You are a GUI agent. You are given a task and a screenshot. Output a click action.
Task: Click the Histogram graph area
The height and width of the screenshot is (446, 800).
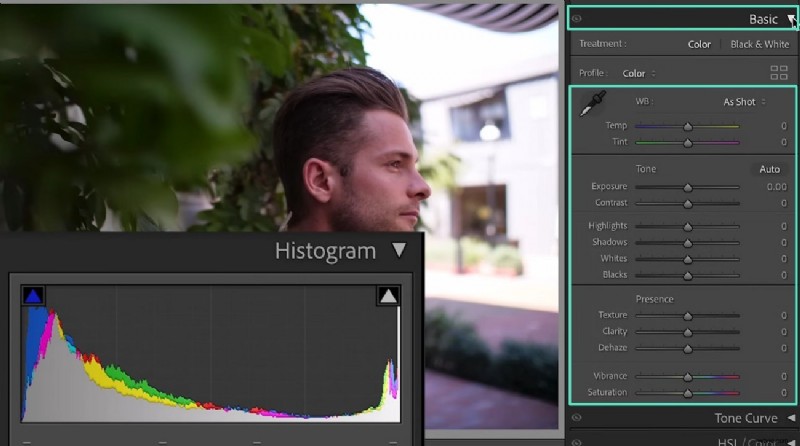click(211, 353)
